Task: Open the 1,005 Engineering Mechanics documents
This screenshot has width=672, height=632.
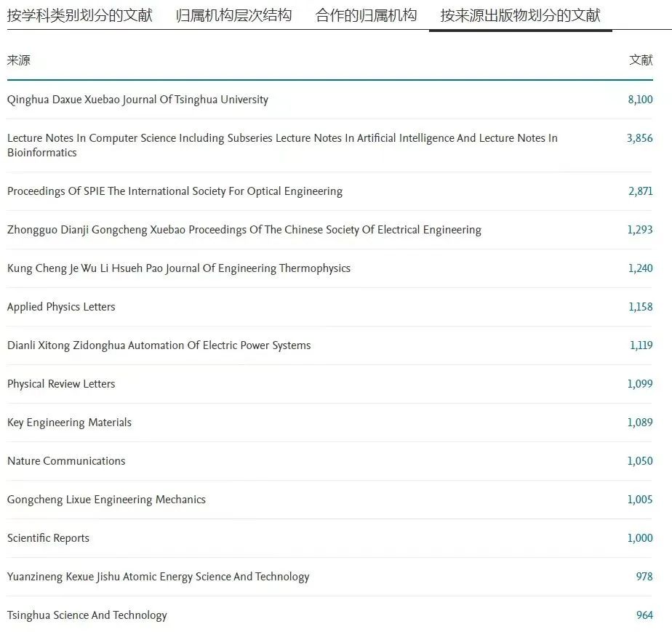Action: coord(640,500)
